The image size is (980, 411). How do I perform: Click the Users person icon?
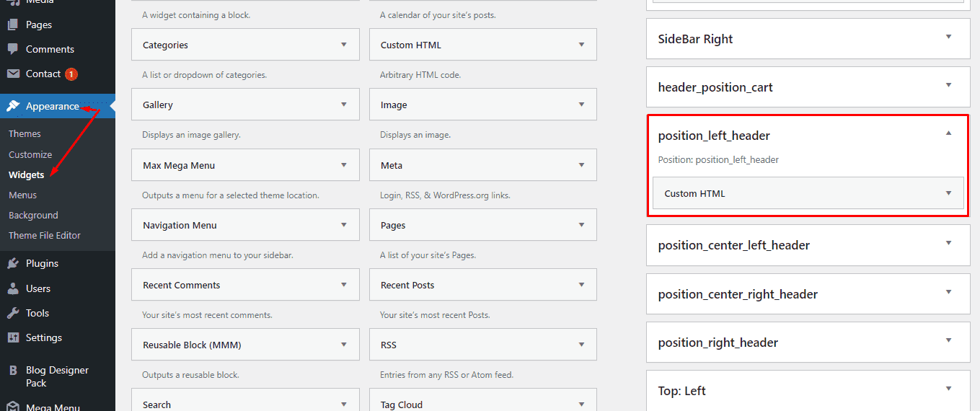click(13, 288)
